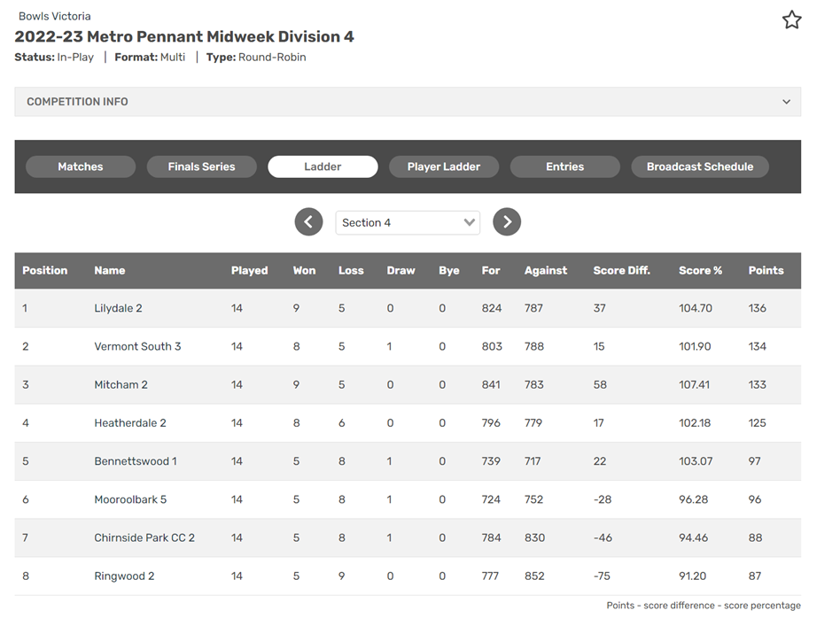
Task: Open the Section 4 dropdown
Action: tap(408, 222)
